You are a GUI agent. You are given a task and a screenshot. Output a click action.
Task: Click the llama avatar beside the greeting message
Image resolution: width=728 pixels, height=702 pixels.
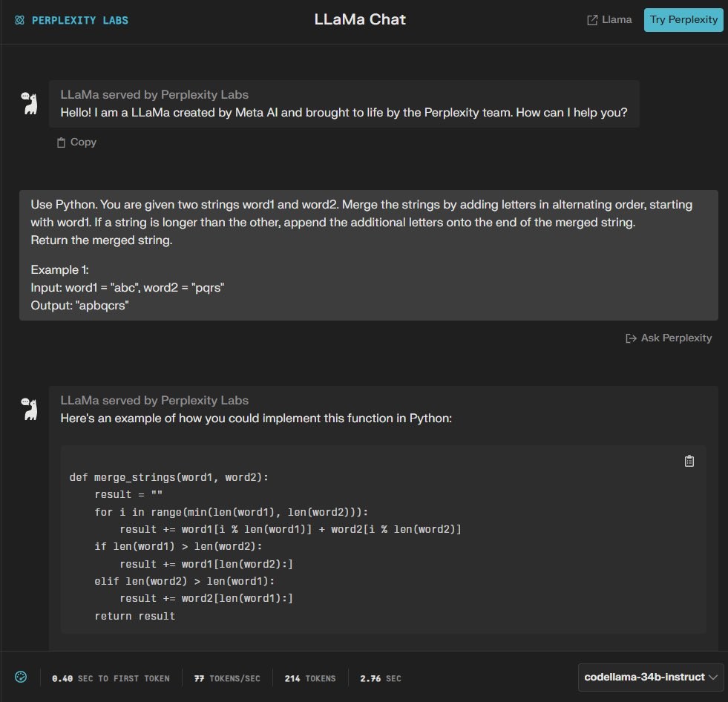(x=29, y=102)
